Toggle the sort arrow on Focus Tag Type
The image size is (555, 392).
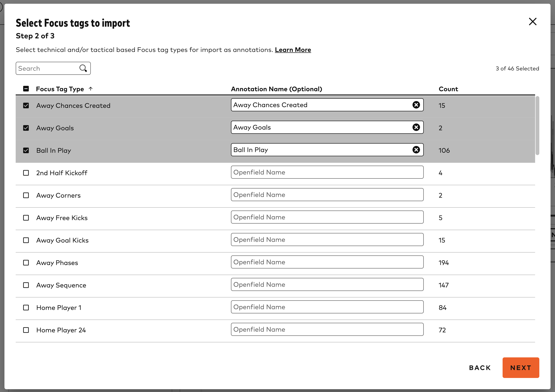click(91, 89)
